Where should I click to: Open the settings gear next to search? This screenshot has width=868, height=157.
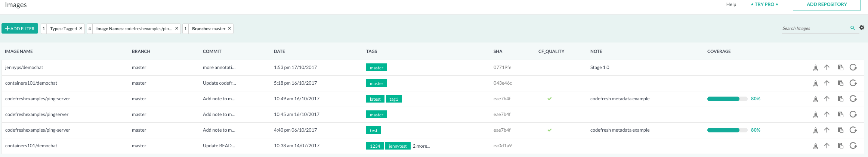[862, 28]
